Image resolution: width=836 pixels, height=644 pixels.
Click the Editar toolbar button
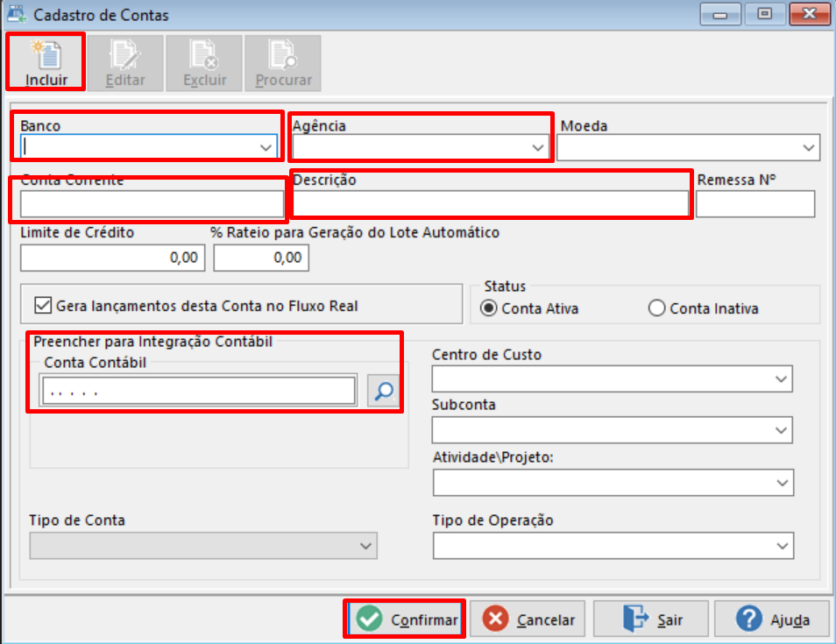pos(125,63)
